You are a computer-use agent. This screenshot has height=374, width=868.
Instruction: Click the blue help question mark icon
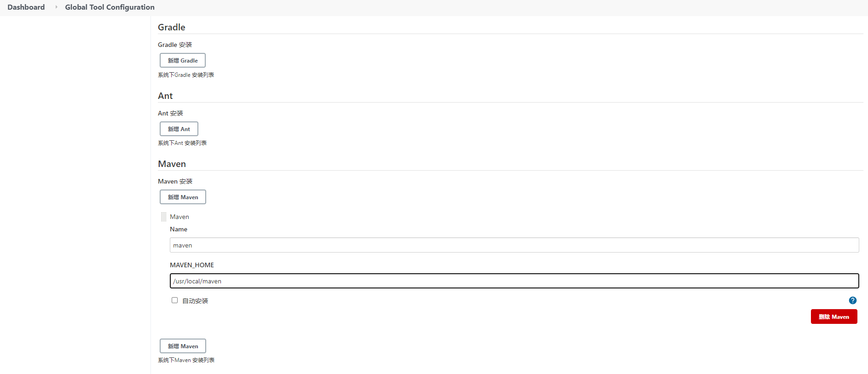[x=852, y=300]
